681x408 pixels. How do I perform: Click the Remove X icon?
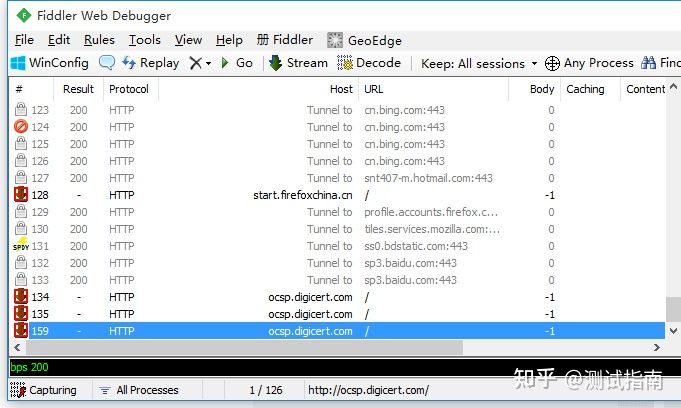click(195, 63)
